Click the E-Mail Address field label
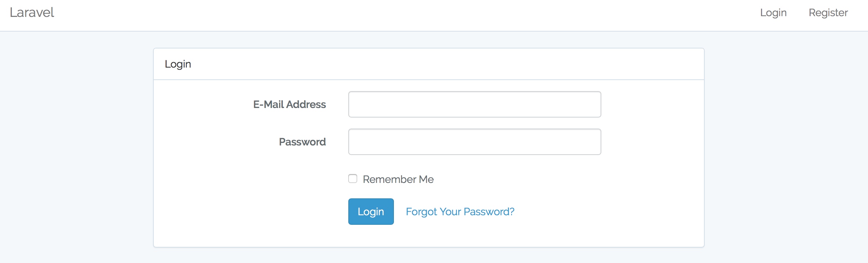This screenshot has height=263, width=868. pos(289,105)
